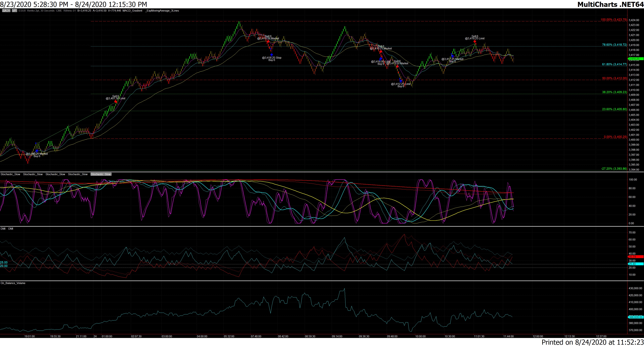The image size is (644, 346).
Task: Click the 09:14:00 time axis label
Action: click(337, 336)
